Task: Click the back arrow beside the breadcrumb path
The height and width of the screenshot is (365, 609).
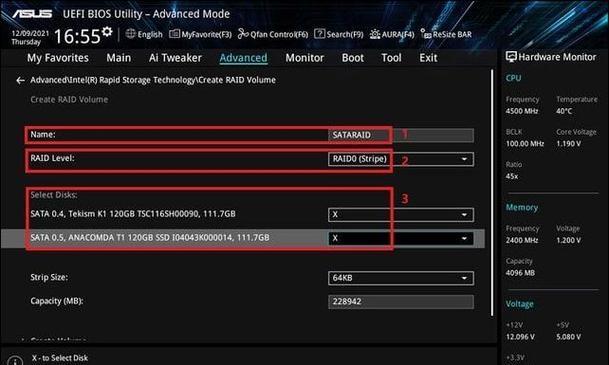Action: [x=20, y=80]
